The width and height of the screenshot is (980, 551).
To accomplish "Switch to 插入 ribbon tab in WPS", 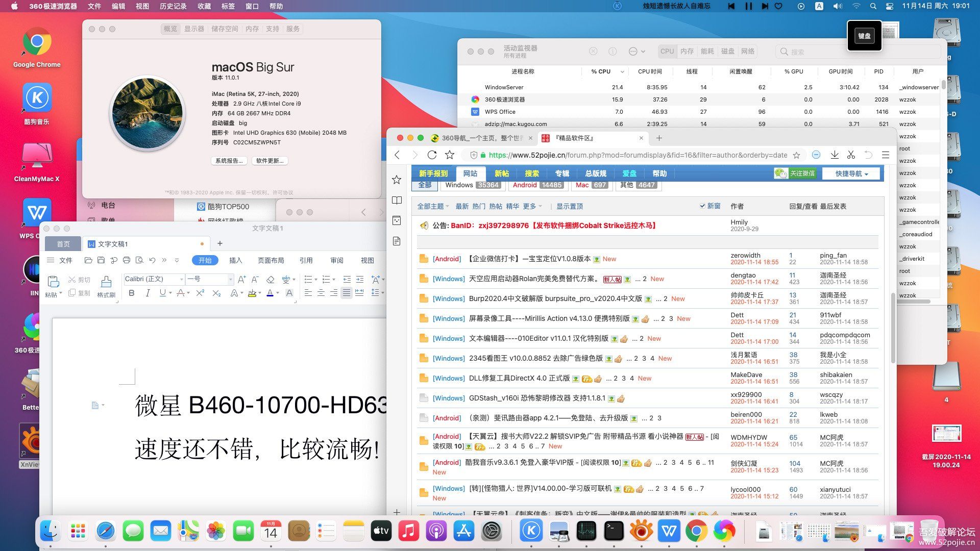I will 235,260.
